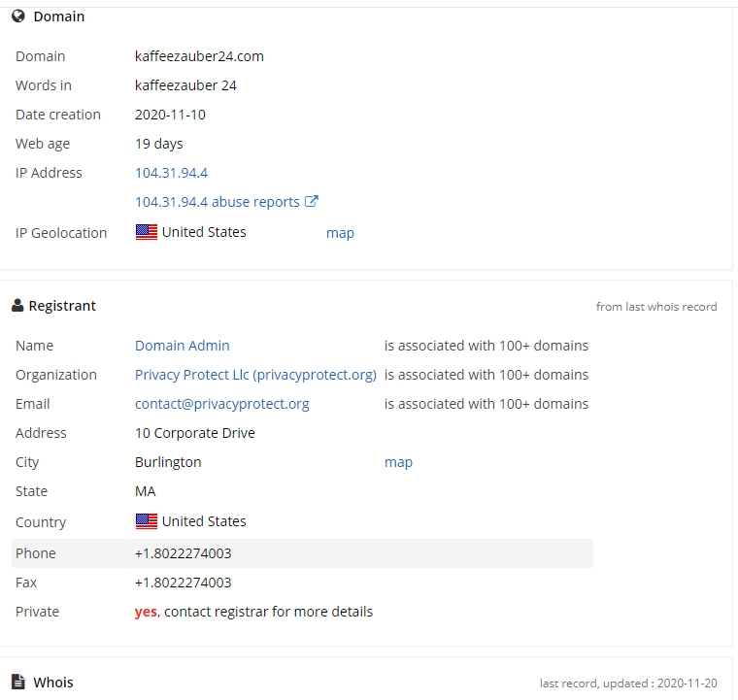Select the phone number +1.8022274003 in Phone row
Screen dimensions: 738x700
[184, 553]
